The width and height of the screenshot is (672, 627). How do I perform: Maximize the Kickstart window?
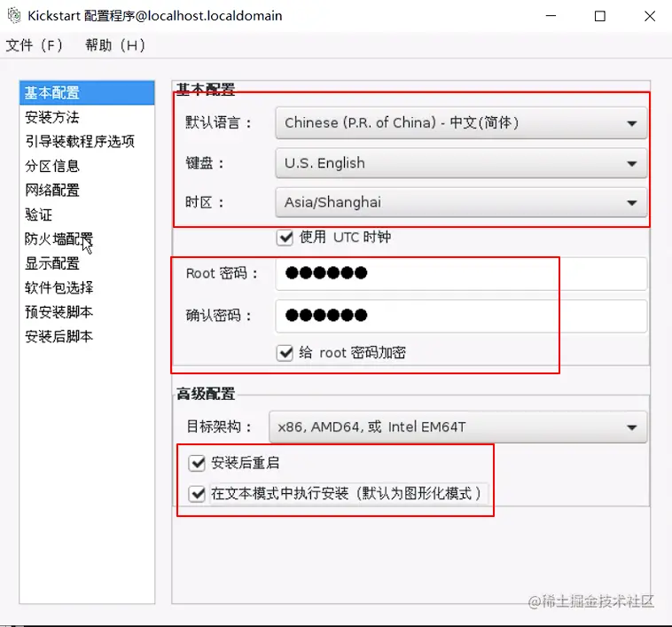click(600, 16)
